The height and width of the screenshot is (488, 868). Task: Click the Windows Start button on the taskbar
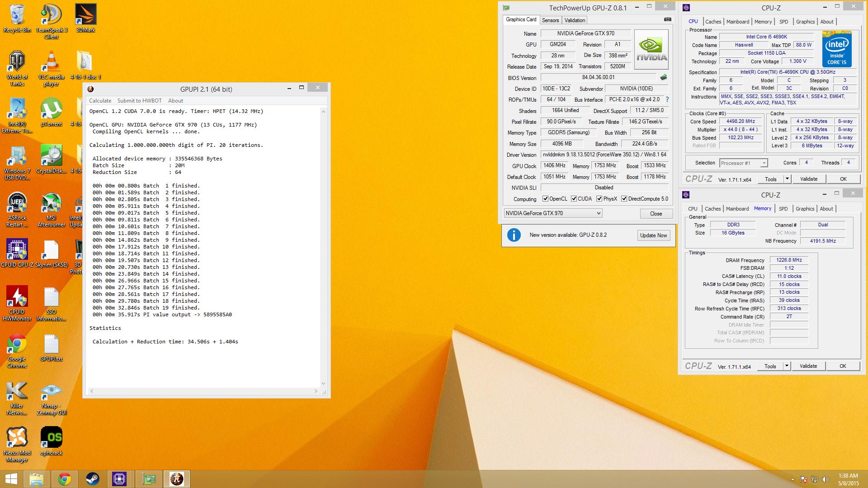(x=11, y=479)
